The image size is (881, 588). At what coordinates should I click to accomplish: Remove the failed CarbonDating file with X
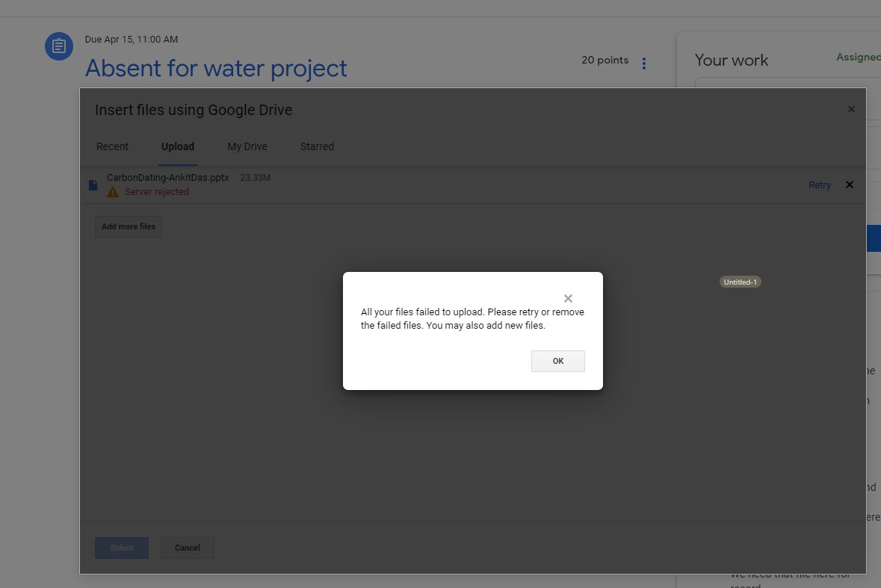pos(850,185)
